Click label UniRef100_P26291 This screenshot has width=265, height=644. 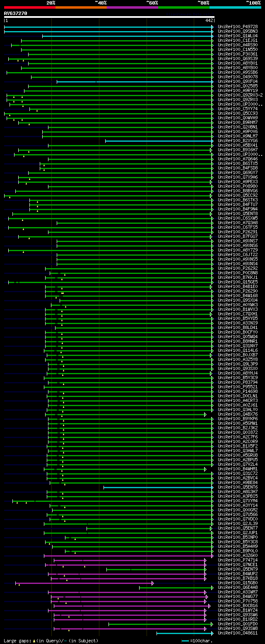tap(238, 232)
